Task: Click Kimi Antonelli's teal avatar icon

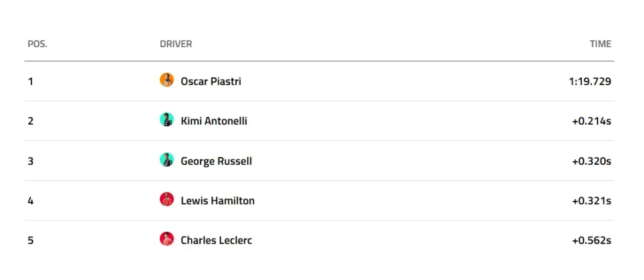Action: click(x=167, y=120)
